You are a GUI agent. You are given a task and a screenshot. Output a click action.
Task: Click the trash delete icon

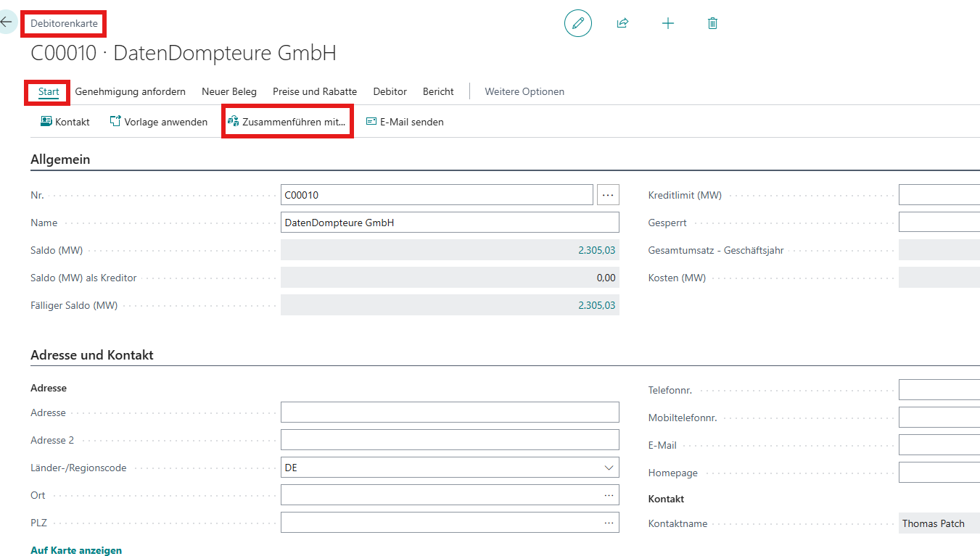(712, 23)
